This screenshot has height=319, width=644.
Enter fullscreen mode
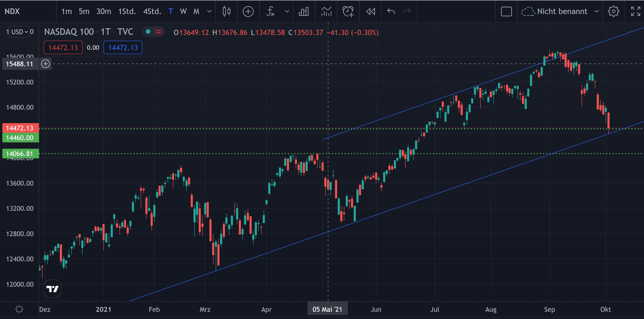(x=635, y=11)
